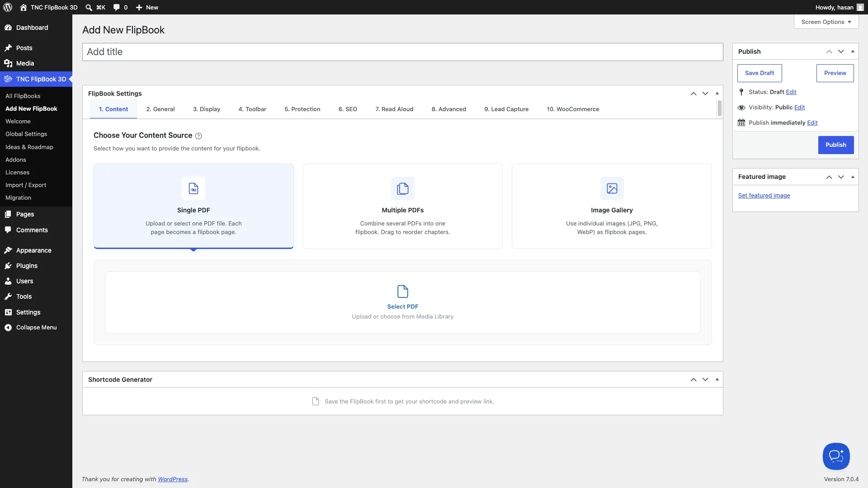
Task: Click the FlipBook Settings tabs scrollbar
Action: pos(720,108)
